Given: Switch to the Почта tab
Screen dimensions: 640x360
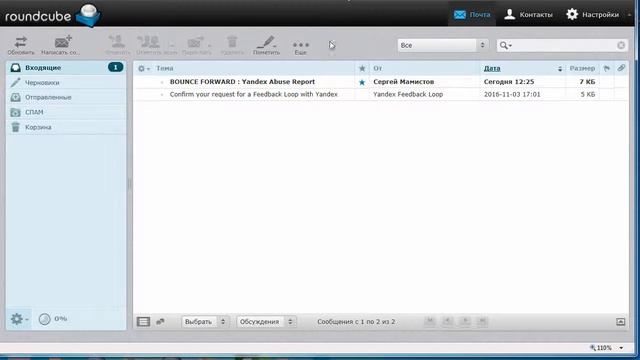Looking at the screenshot, I should 472,14.
